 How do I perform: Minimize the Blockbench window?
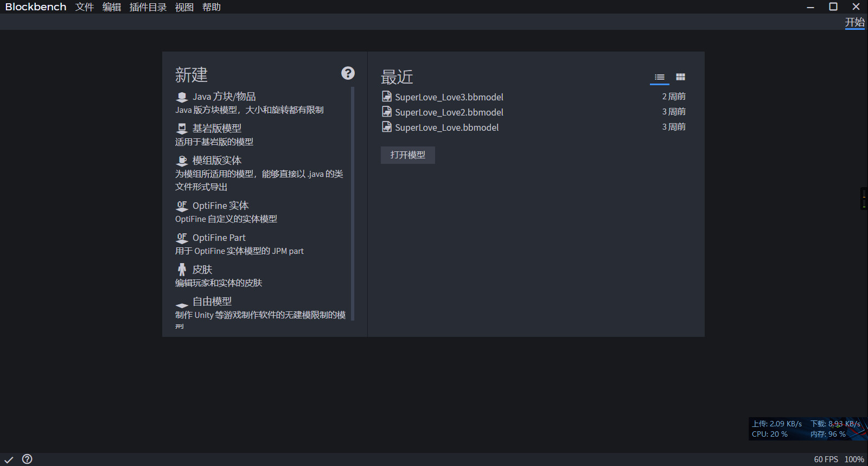pos(810,7)
